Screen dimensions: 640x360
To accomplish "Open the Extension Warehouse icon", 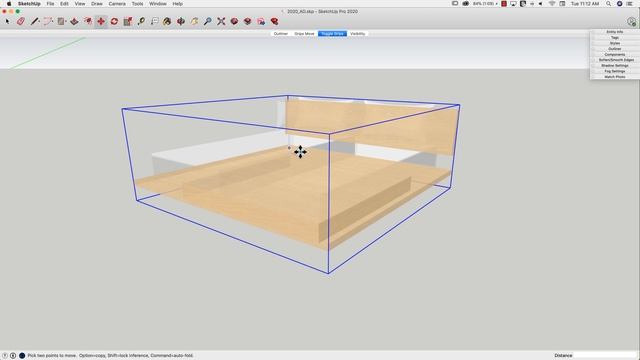I will [x=247, y=21].
